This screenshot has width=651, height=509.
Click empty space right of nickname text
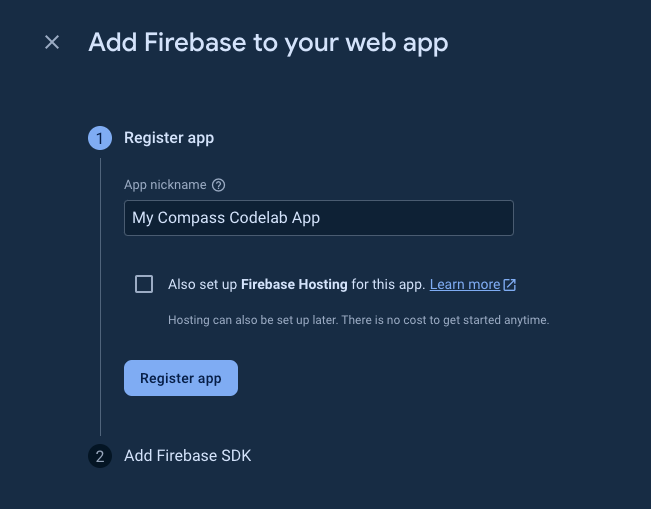pos(420,218)
